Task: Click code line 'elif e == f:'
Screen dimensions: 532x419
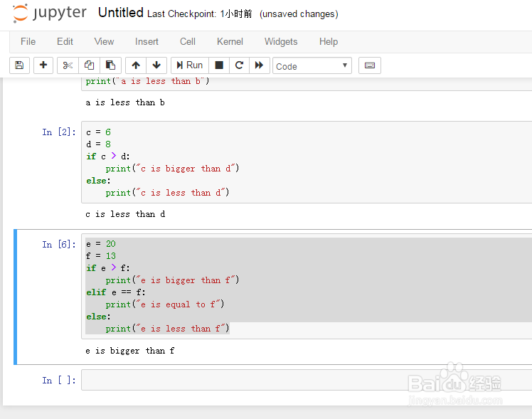Action: pos(116,292)
